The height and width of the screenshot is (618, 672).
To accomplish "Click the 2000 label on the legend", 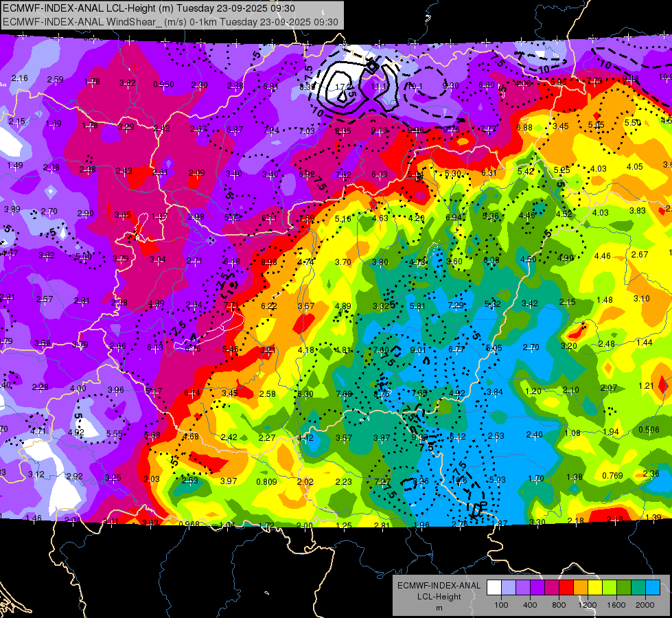I will (x=645, y=605).
